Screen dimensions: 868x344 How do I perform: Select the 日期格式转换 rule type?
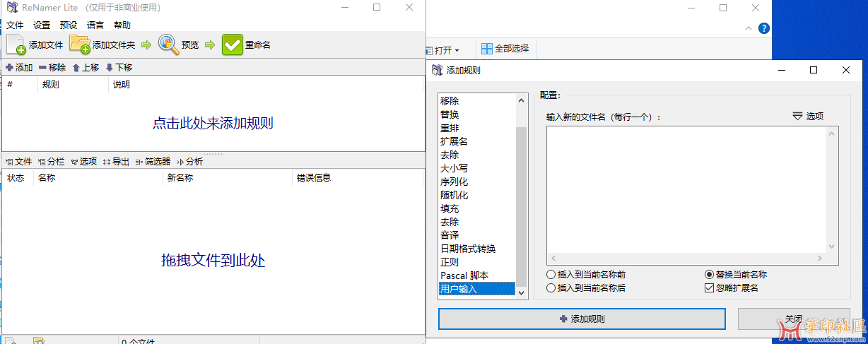tap(477, 249)
